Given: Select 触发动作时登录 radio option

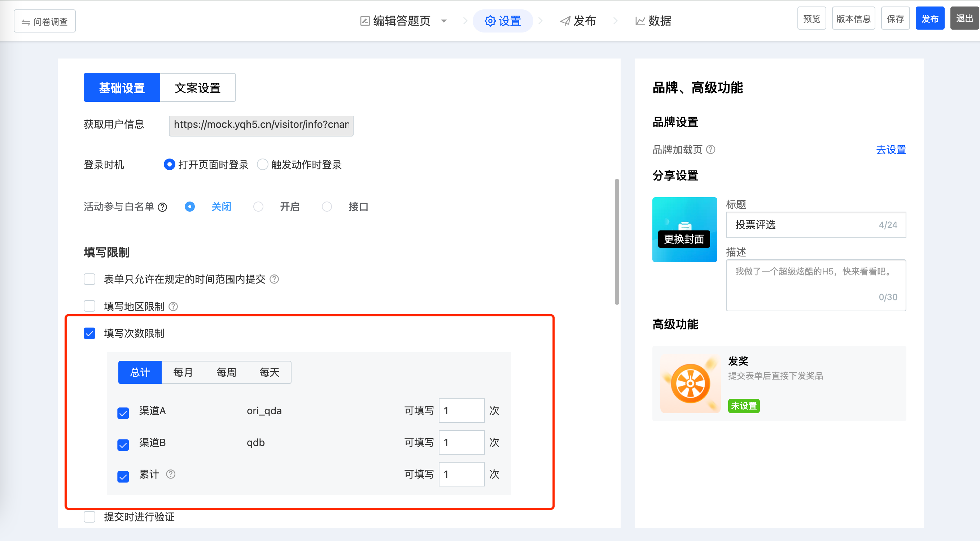Looking at the screenshot, I should [263, 164].
